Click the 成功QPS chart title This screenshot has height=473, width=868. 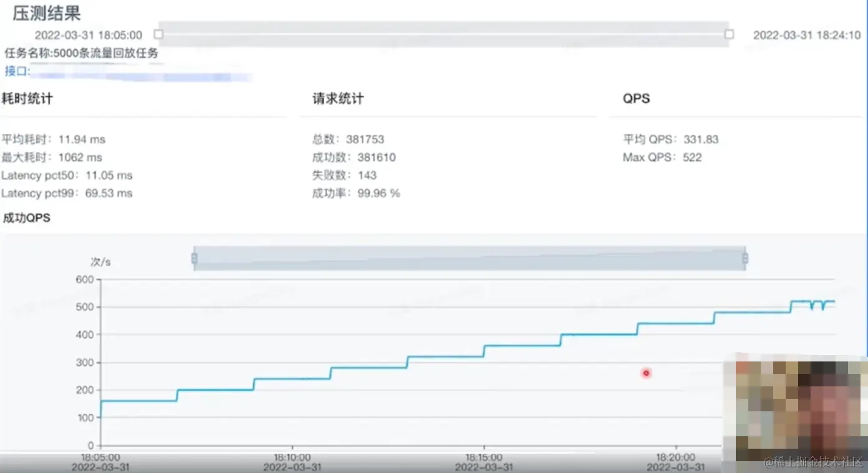27,218
